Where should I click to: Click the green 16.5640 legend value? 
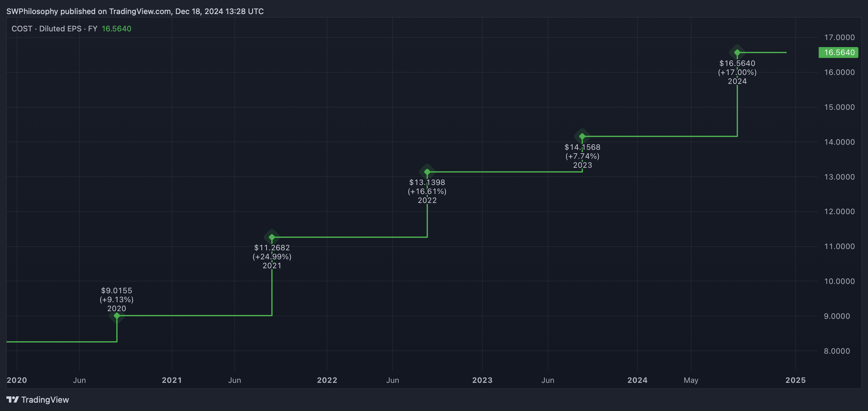click(116, 28)
